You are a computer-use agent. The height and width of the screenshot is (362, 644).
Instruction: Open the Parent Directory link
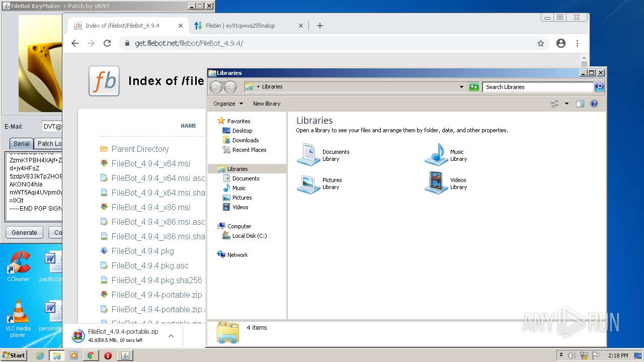click(140, 149)
